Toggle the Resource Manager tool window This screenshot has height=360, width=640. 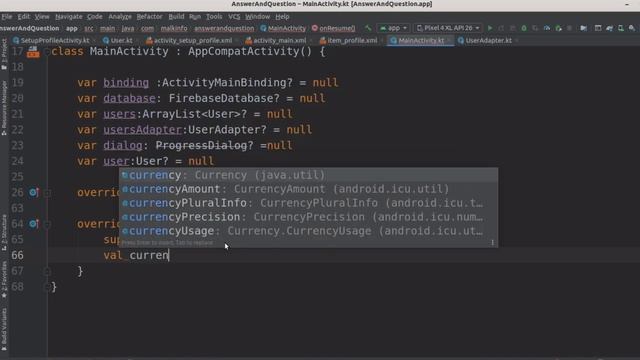[4, 108]
